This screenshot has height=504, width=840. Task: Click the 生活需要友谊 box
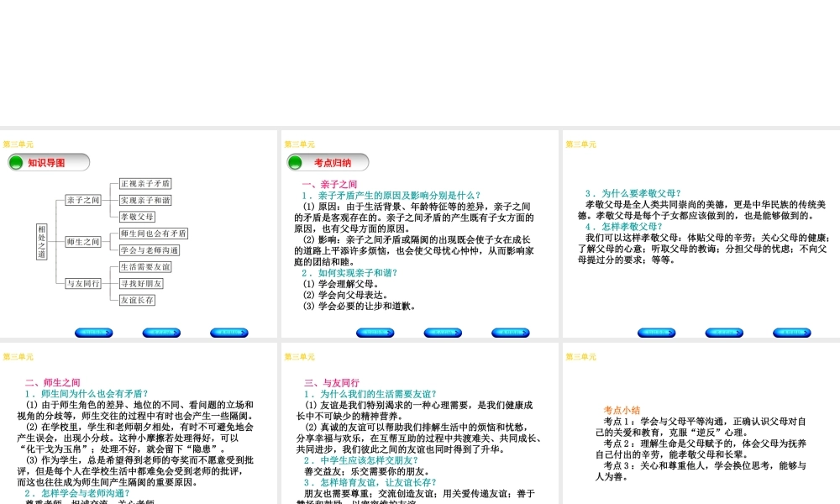click(x=145, y=266)
